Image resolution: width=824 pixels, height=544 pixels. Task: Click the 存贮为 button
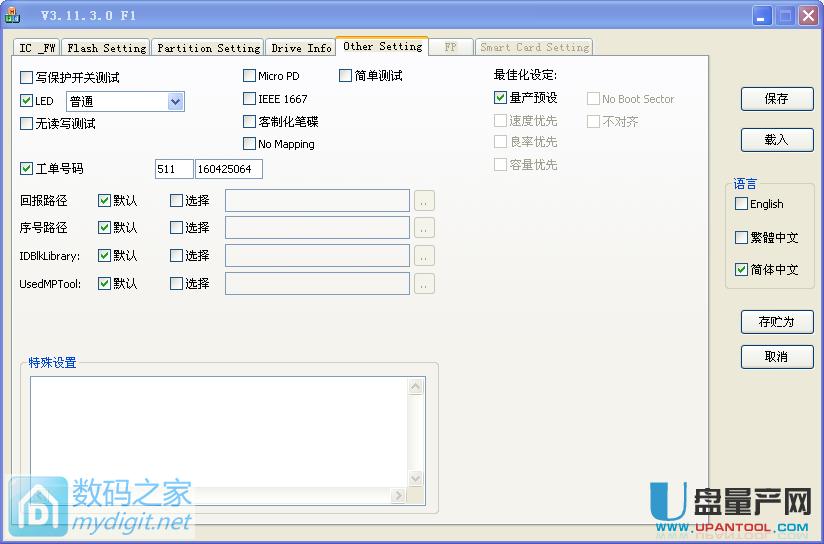(x=777, y=322)
